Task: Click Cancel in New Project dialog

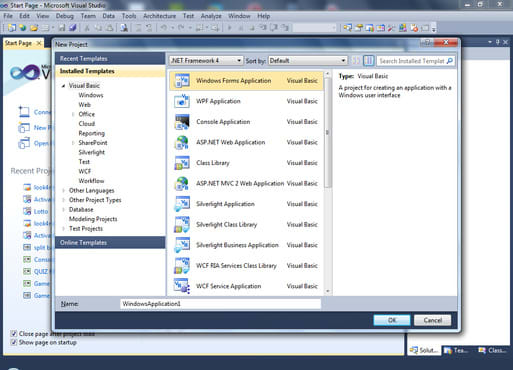Action: coord(433,320)
